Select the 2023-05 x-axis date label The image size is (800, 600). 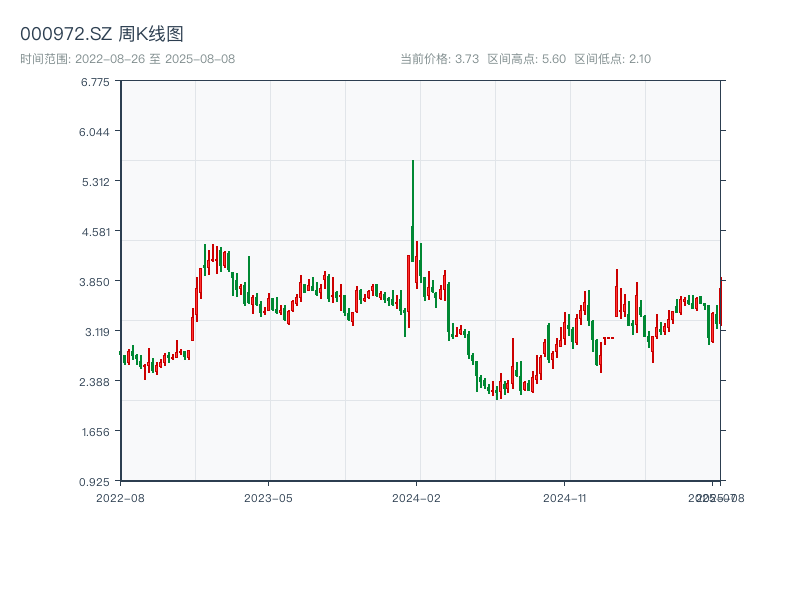click(268, 497)
